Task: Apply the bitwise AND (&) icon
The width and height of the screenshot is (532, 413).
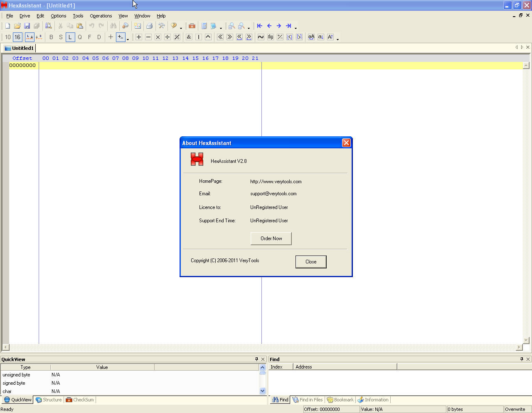Action: [189, 37]
